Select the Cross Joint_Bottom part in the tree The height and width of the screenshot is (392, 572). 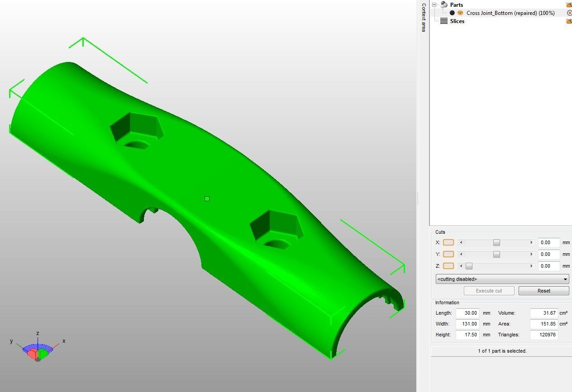click(510, 13)
